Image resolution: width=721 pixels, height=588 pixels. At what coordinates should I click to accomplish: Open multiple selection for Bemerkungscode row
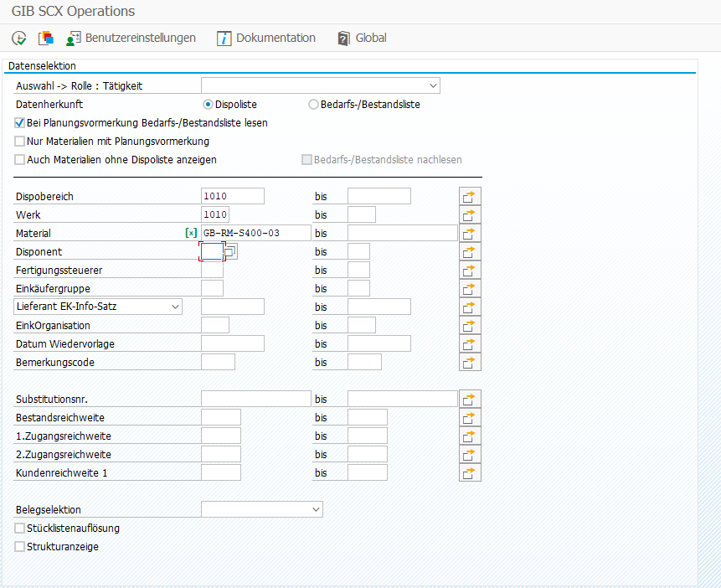pyautogui.click(x=470, y=362)
